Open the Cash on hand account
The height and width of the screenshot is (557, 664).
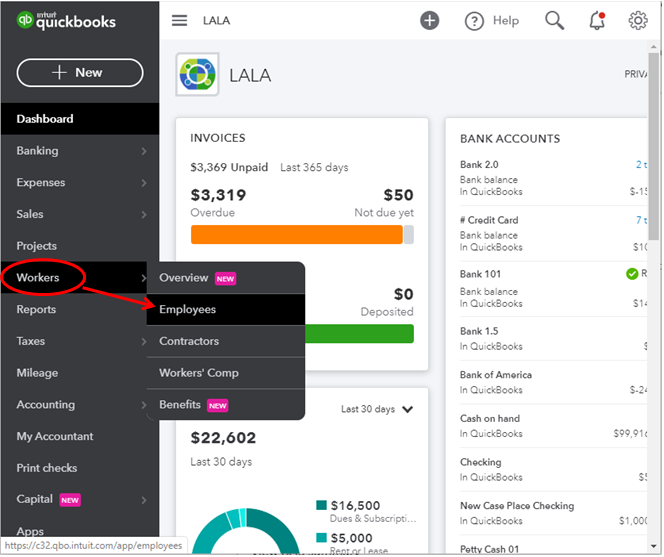[x=490, y=418]
